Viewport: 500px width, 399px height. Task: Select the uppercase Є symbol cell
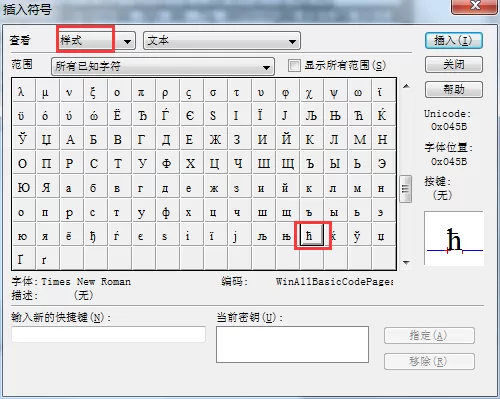click(191, 115)
